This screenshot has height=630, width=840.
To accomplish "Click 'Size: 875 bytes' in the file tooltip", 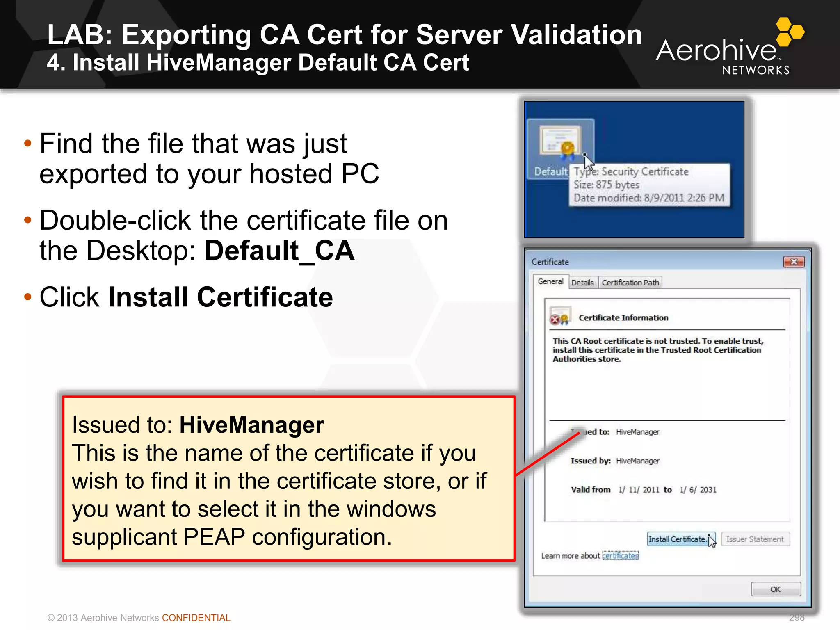I will [x=606, y=185].
